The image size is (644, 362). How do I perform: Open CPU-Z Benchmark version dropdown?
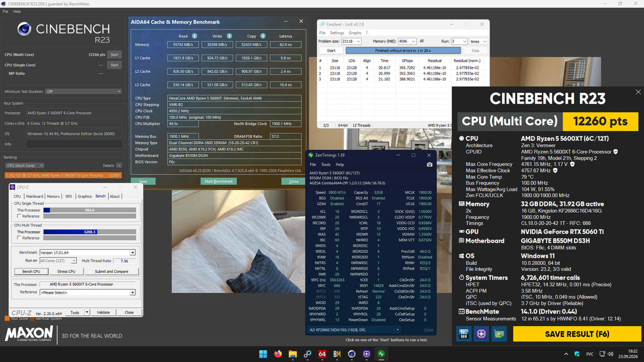tap(133, 252)
